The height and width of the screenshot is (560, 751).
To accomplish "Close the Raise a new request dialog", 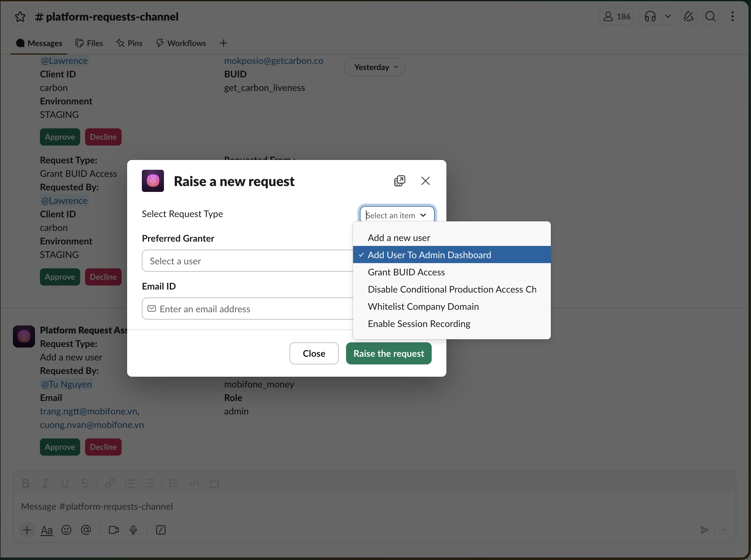I will coord(425,181).
